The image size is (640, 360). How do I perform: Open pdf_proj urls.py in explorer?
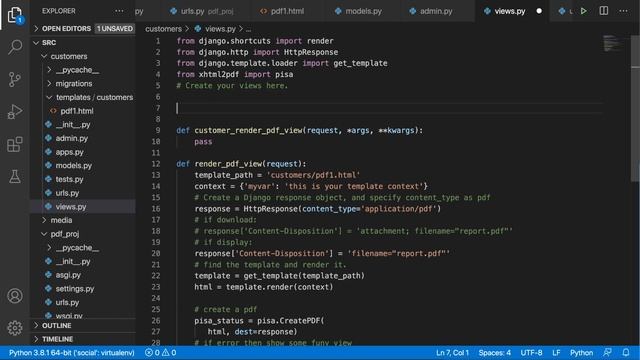[x=67, y=302]
